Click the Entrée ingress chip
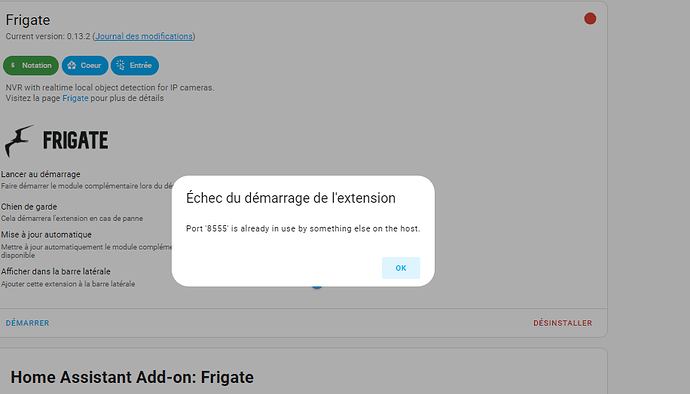The image size is (690, 394). coord(135,65)
